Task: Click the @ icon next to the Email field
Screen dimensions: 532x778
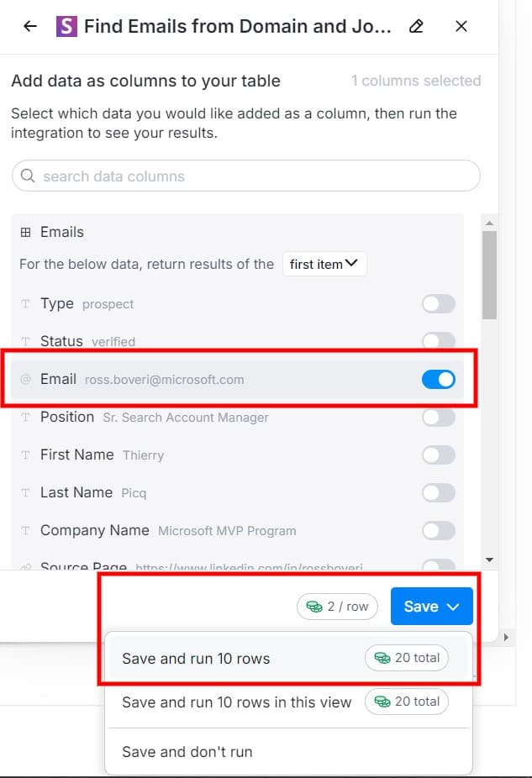Action: tap(25, 379)
